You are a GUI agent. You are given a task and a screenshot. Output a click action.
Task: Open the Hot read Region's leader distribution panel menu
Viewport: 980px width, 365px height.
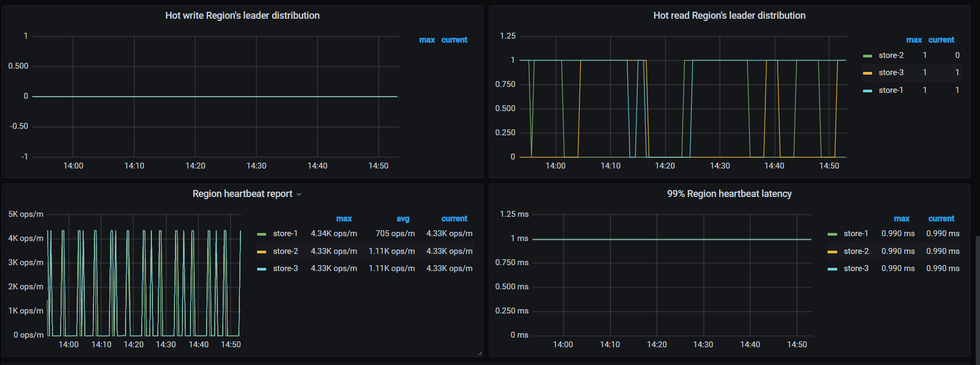(x=729, y=16)
